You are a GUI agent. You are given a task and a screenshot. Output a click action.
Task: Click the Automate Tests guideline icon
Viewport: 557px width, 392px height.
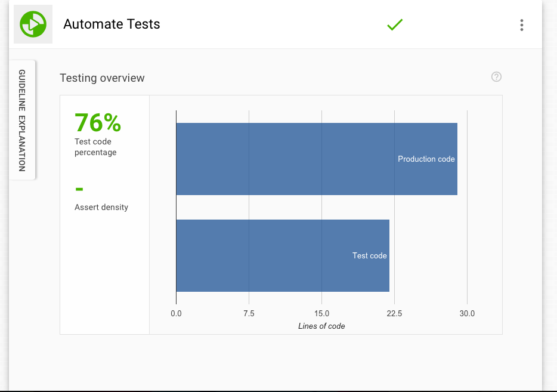pos(33,24)
